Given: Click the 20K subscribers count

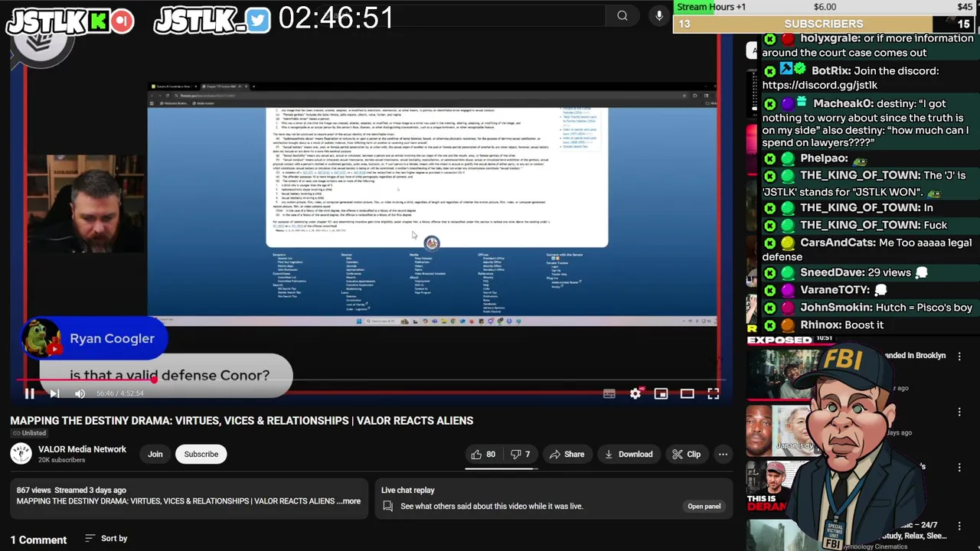Looking at the screenshot, I should click(62, 460).
